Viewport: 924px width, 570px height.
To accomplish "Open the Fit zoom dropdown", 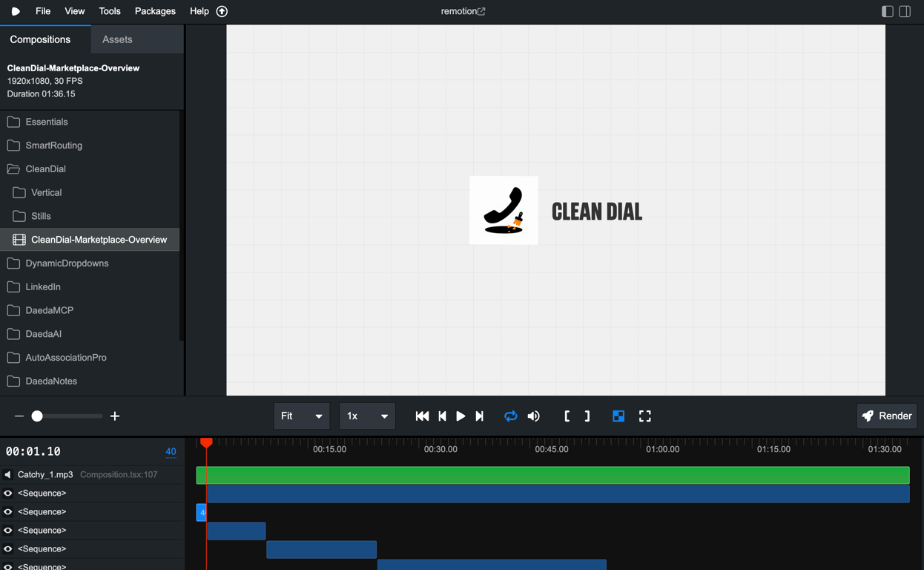I will click(301, 416).
